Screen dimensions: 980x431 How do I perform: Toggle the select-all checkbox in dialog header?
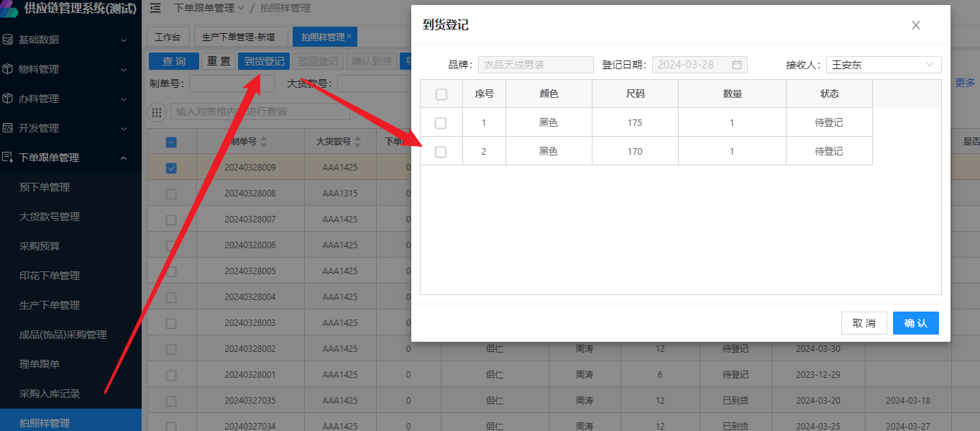(441, 94)
